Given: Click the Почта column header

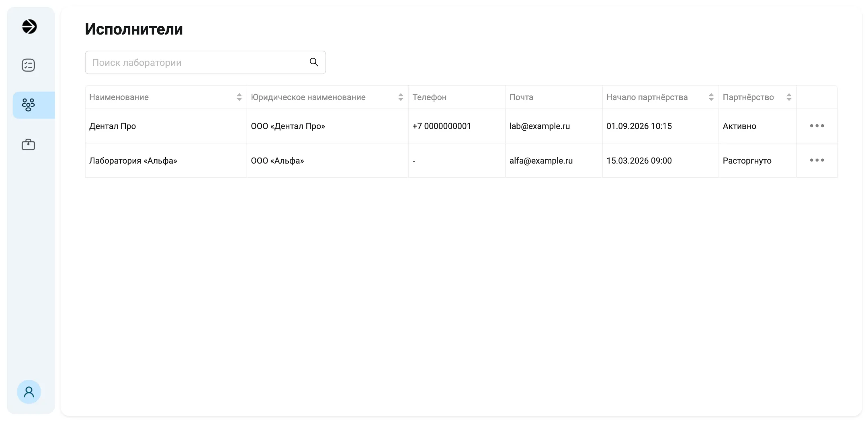Looking at the screenshot, I should [x=554, y=97].
